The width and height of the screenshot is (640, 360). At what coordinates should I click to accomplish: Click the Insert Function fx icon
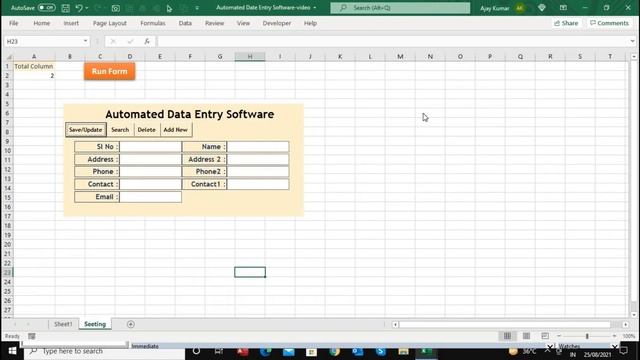coord(147,41)
